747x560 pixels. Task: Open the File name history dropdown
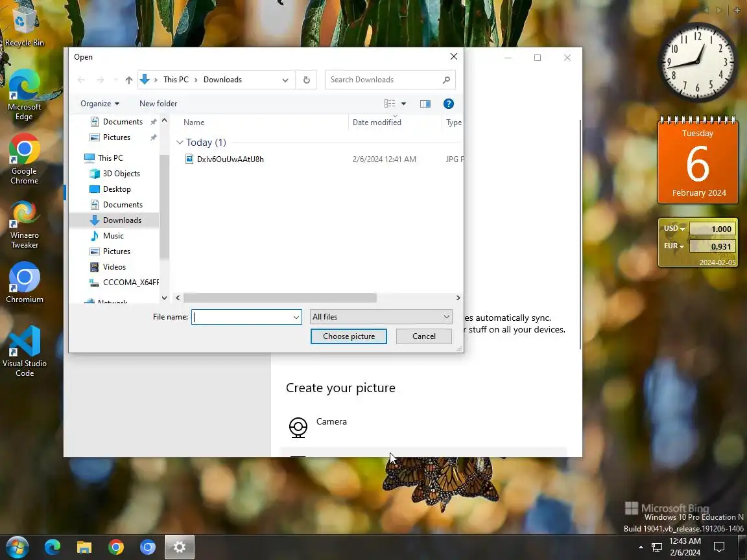296,317
